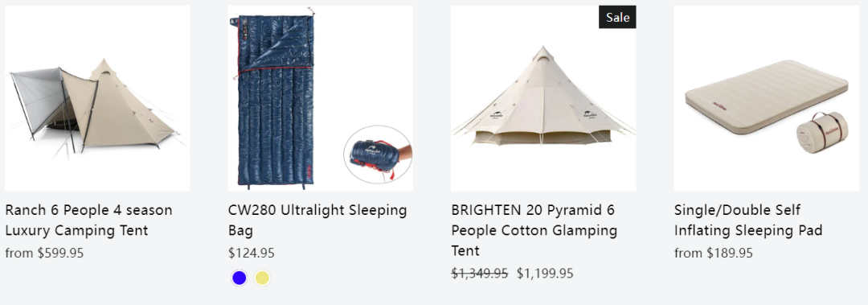868x305 pixels.
Task: Click the from $189.95 price
Action: (714, 253)
